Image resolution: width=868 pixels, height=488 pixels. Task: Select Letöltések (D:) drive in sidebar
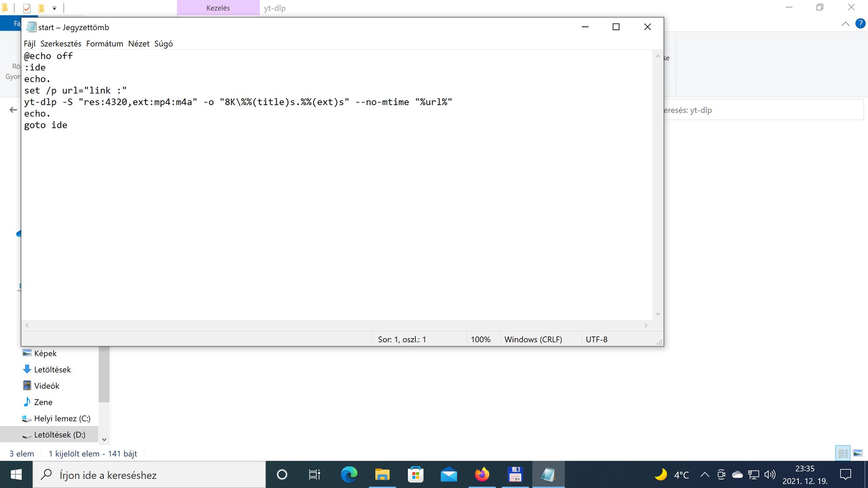[60, 434]
